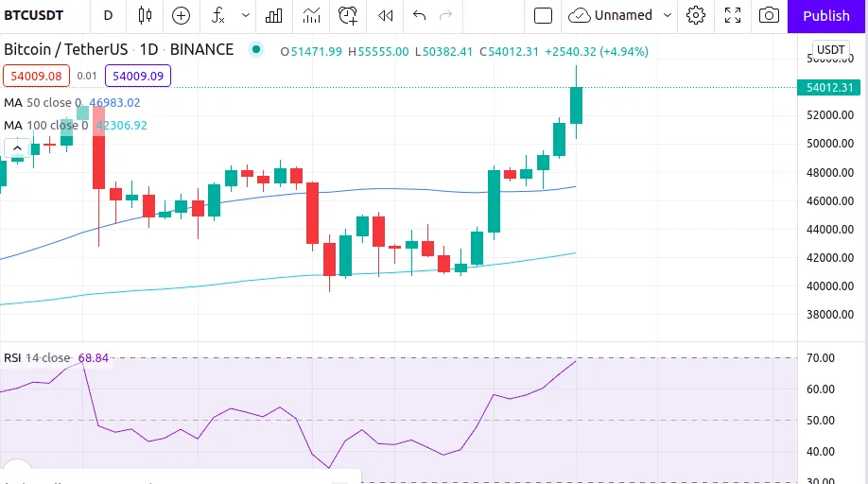The height and width of the screenshot is (484, 868).
Task: Start bar replay with the rewind icon
Action: pyautogui.click(x=385, y=15)
